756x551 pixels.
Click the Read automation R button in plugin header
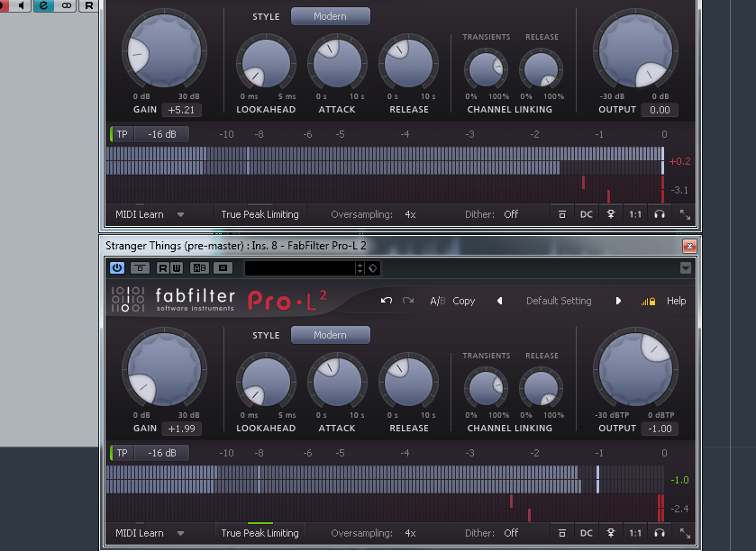point(164,268)
